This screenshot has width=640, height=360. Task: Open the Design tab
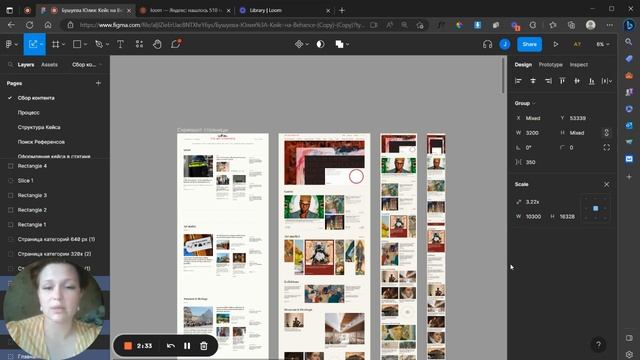click(x=523, y=64)
